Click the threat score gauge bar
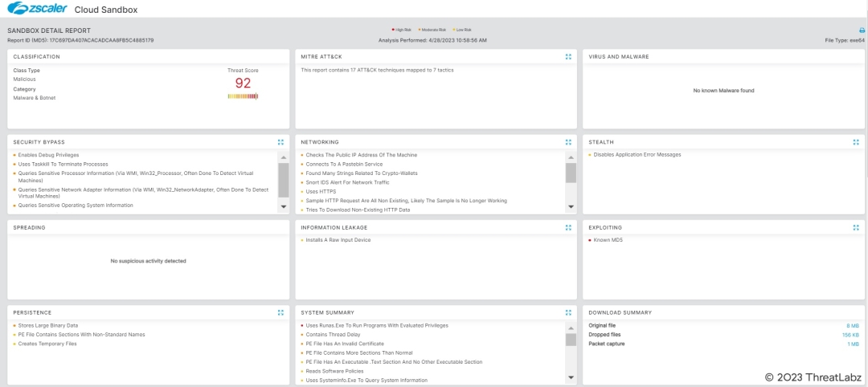Screen dimensions: 868x387 (243, 96)
